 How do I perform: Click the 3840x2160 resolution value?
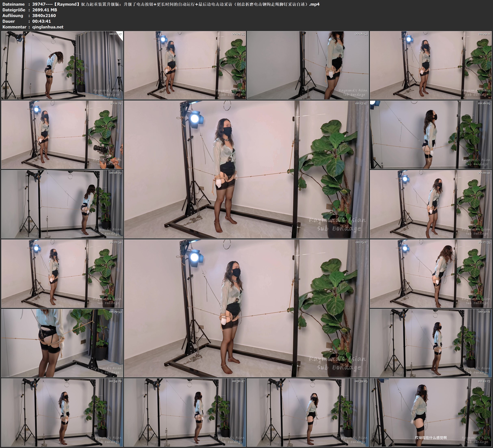pyautogui.click(x=44, y=15)
